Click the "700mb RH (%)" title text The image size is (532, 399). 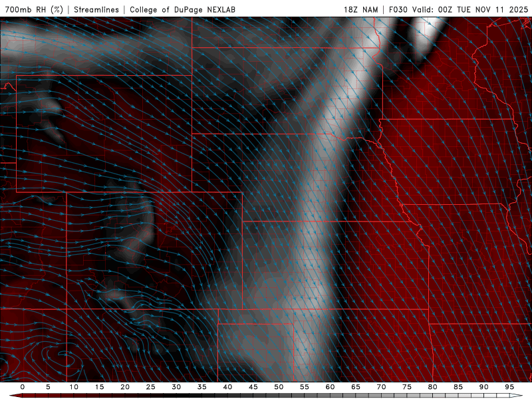tap(34, 9)
